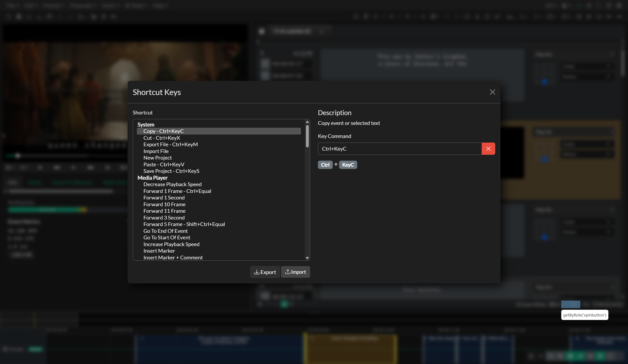Click the KeyC key badge
The image size is (628, 364).
tap(348, 165)
